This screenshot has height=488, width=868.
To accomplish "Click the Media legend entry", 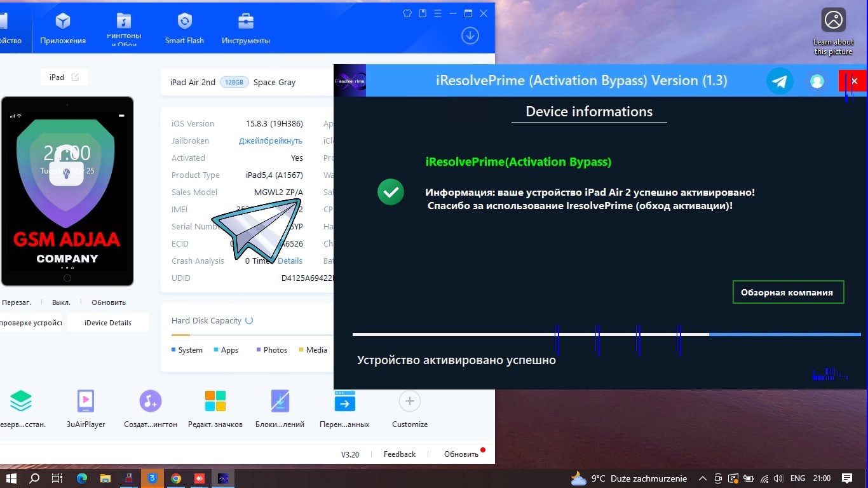I will point(313,350).
